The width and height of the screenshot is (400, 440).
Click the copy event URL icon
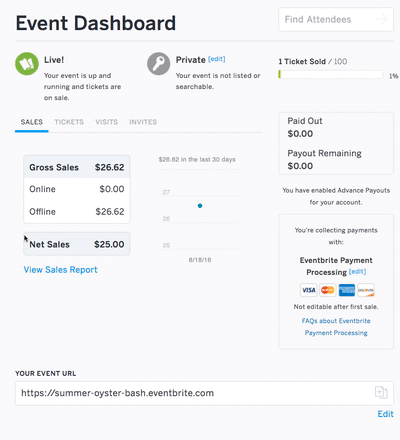(381, 392)
